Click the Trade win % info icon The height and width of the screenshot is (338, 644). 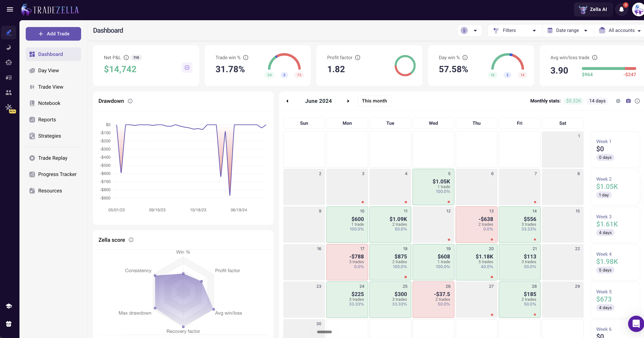tap(246, 57)
